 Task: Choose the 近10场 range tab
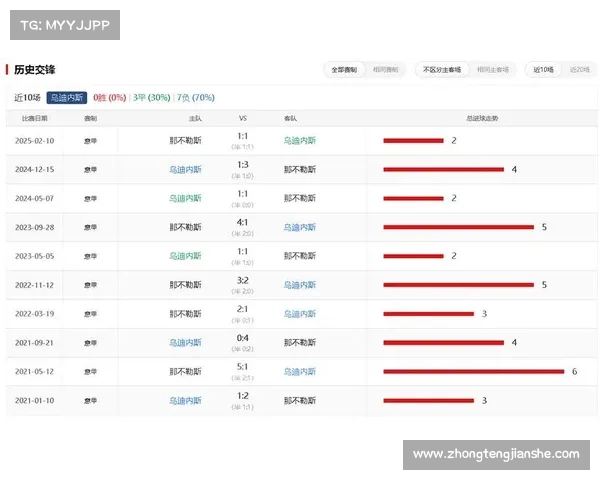(x=544, y=70)
